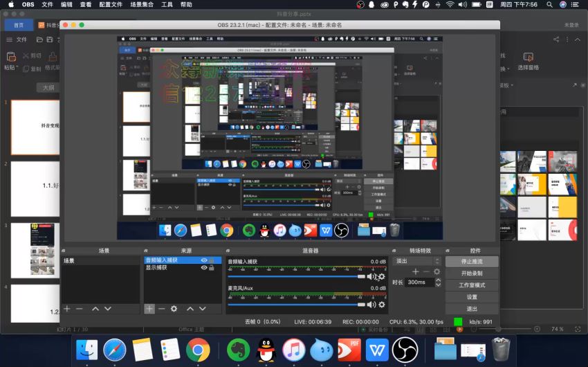The height and width of the screenshot is (367, 588).
Task: Add a new source with the plus button
Action: click(149, 308)
